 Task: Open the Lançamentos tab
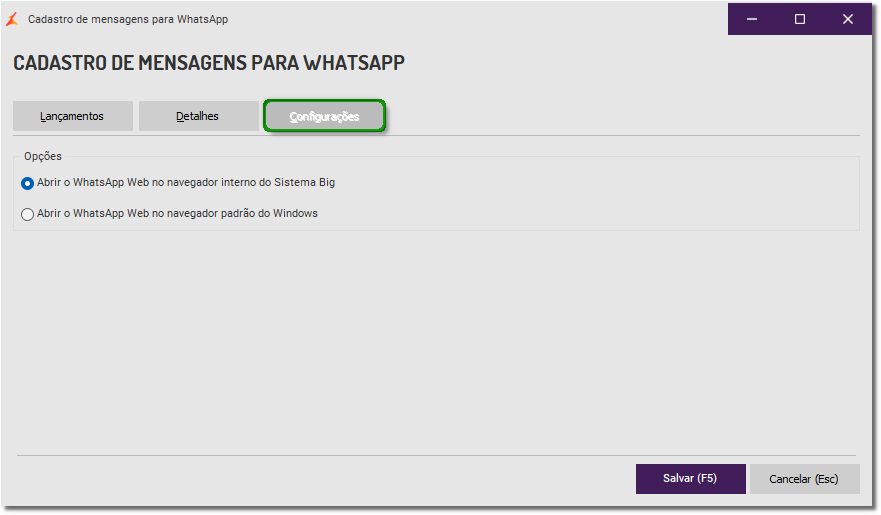tap(72, 116)
